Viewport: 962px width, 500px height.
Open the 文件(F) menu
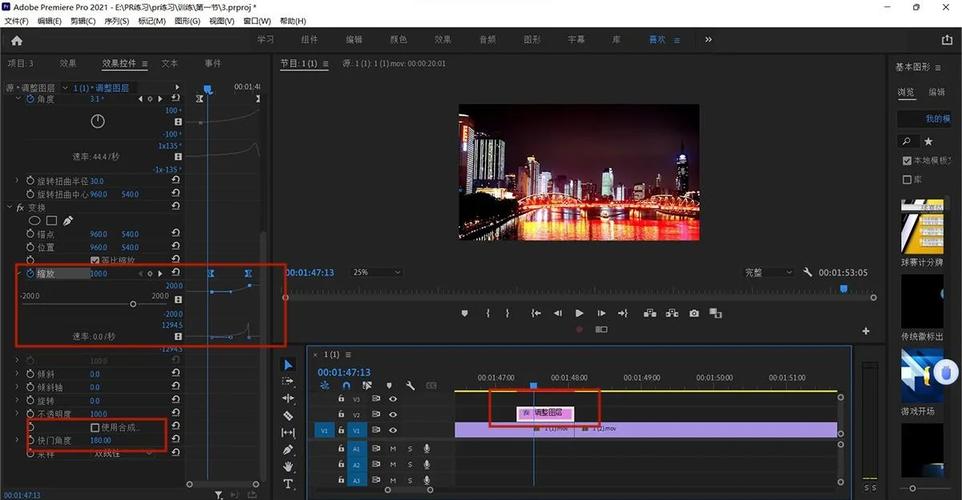(x=17, y=21)
